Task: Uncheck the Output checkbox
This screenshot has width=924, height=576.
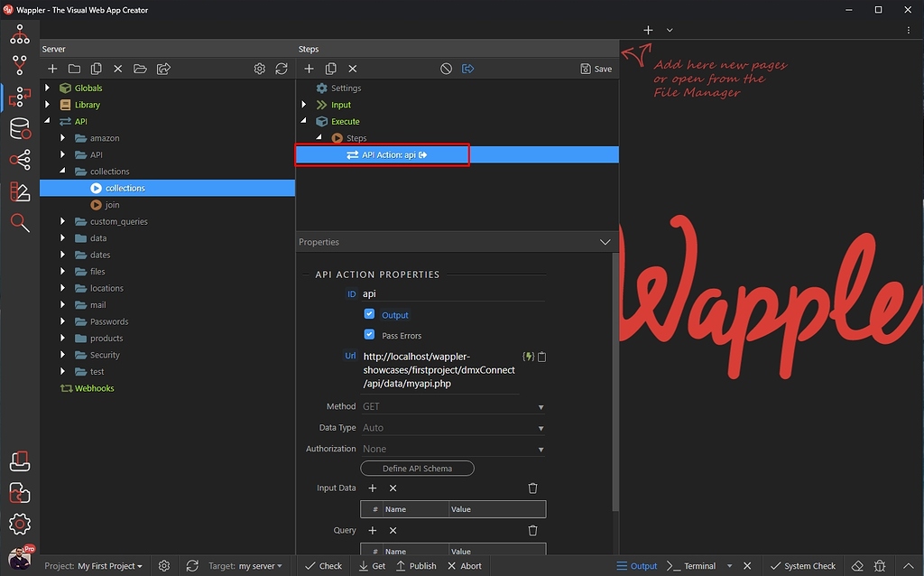Action: pyautogui.click(x=369, y=314)
